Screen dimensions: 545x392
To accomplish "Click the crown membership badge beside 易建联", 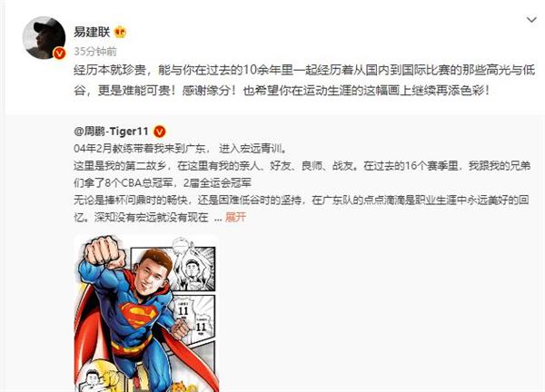I will (x=120, y=33).
